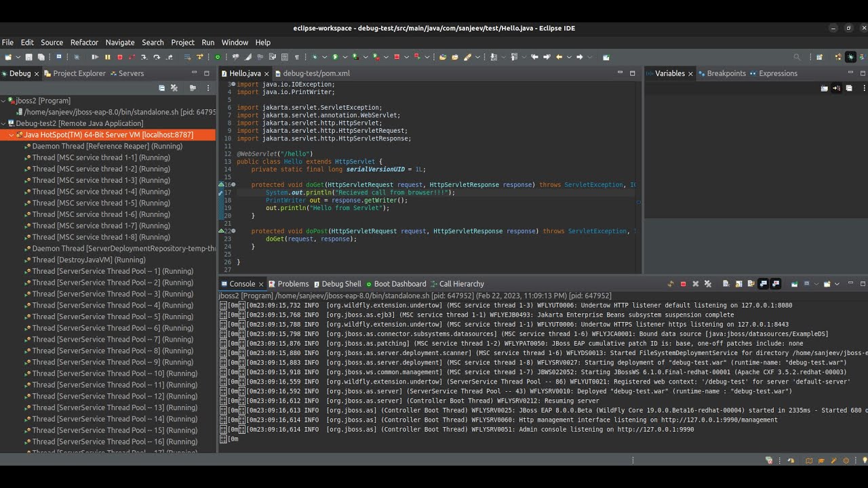868x488 pixels.
Task: Click the Open Console icon in Console toolbar
Action: click(827, 284)
